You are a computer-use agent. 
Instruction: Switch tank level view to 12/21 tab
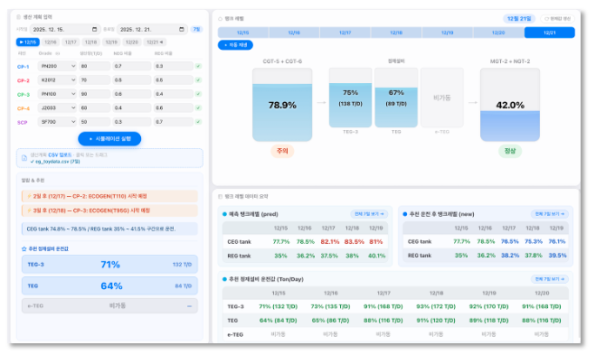550,33
